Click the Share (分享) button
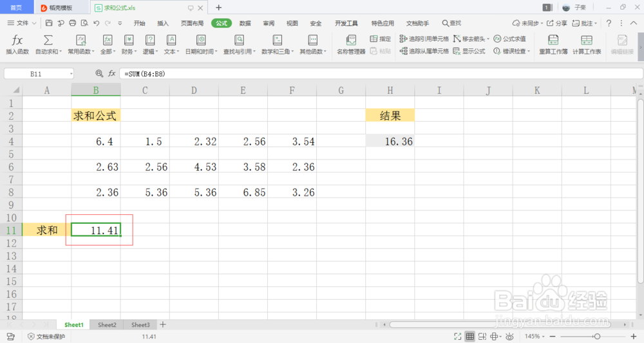Image resolution: width=644 pixels, height=343 pixels. (556, 23)
